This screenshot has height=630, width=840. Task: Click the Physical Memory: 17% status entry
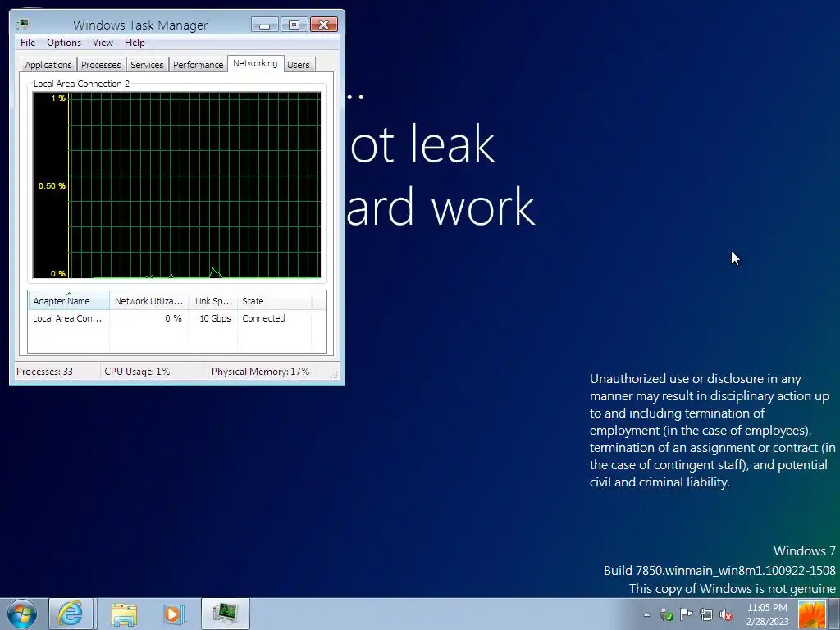pyautogui.click(x=260, y=372)
